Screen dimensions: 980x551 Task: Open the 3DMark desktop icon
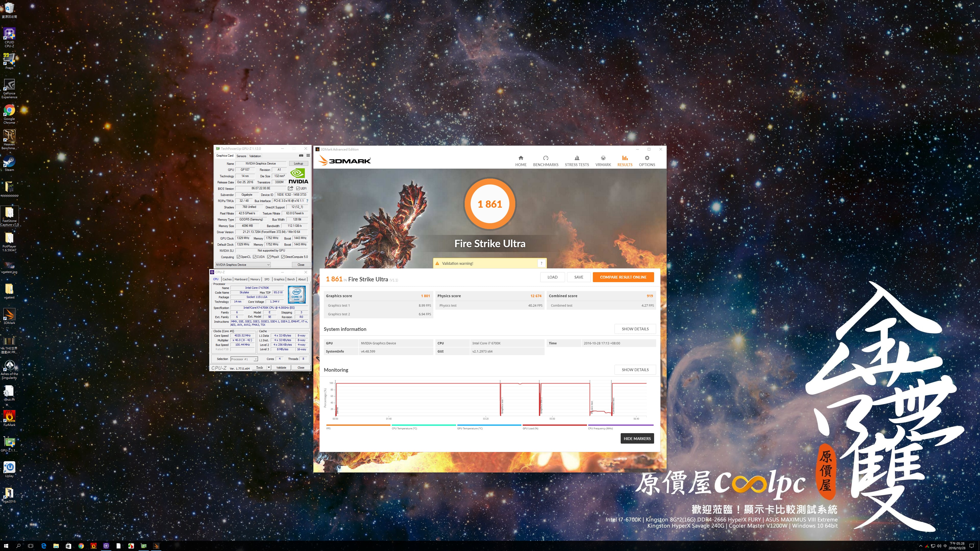coord(9,316)
